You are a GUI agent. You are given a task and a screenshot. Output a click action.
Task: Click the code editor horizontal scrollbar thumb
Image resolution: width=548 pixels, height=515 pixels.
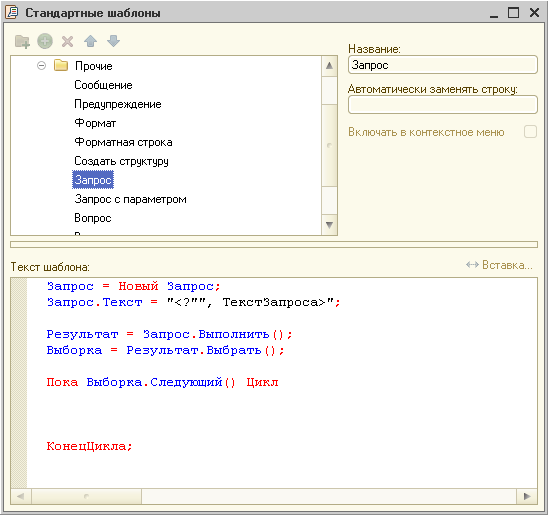(86, 496)
